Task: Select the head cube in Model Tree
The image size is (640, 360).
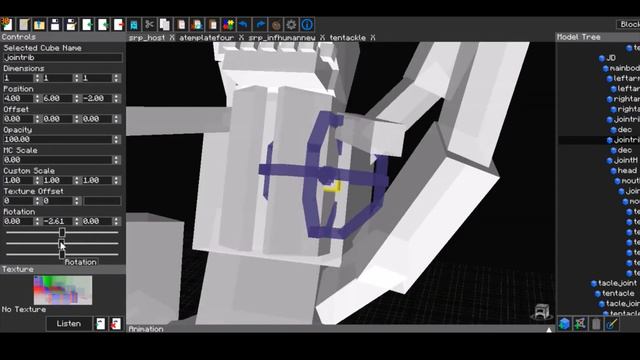Action: [x=627, y=171]
